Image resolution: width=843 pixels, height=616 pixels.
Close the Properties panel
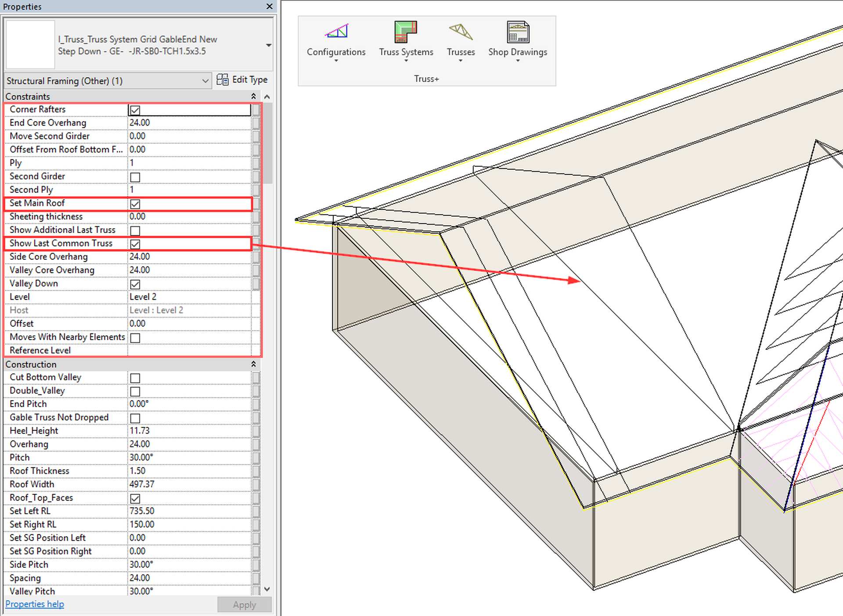(x=269, y=7)
